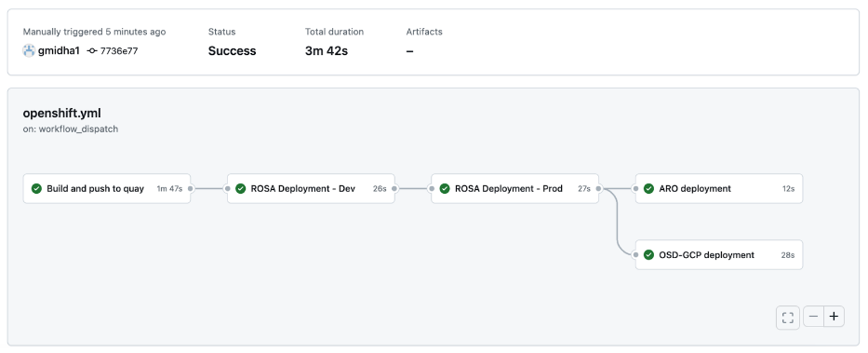Viewport: 868px width, 353px height.
Task: Open ARO deployment job
Action: (719, 188)
